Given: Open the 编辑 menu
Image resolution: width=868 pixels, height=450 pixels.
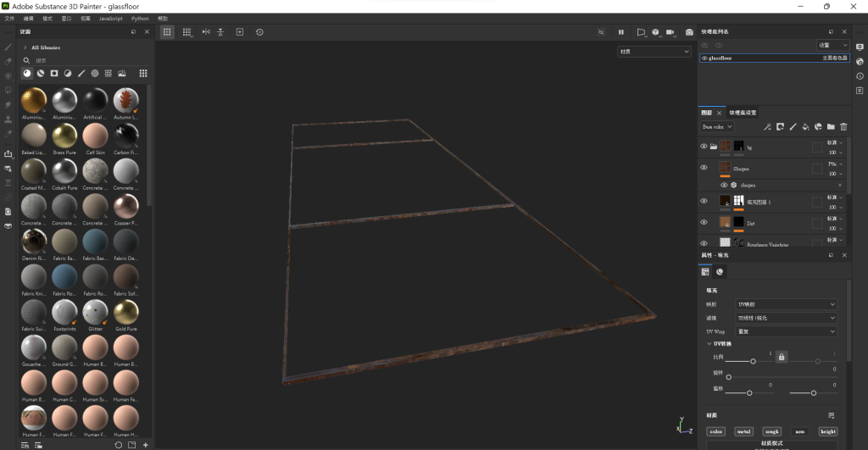Looking at the screenshot, I should pos(28,19).
